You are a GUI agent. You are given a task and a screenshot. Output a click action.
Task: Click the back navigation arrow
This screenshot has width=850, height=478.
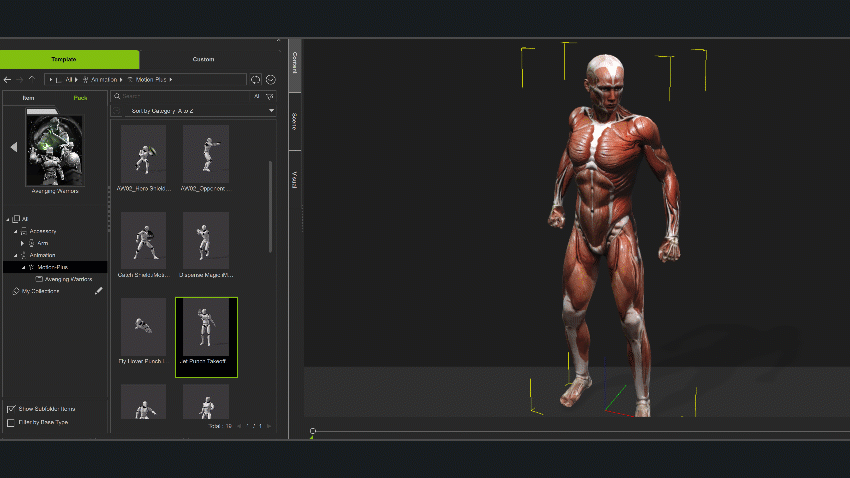click(7, 79)
